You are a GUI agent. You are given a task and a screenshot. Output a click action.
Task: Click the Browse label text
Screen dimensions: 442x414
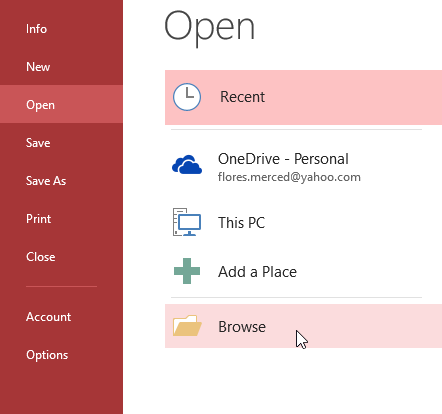click(x=242, y=327)
